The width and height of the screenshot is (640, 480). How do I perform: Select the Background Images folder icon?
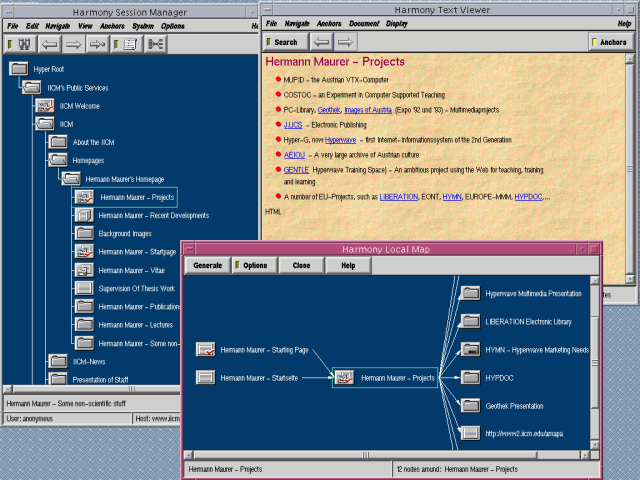coord(84,233)
